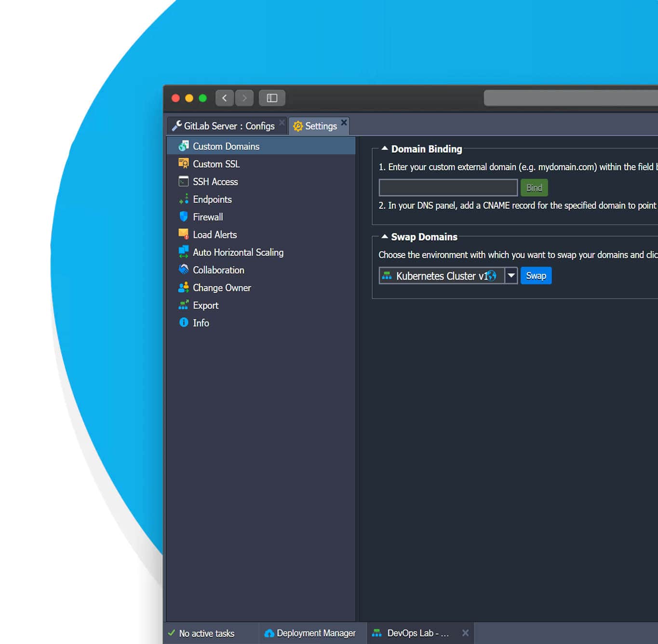Select Change Owner in settings list

point(261,288)
